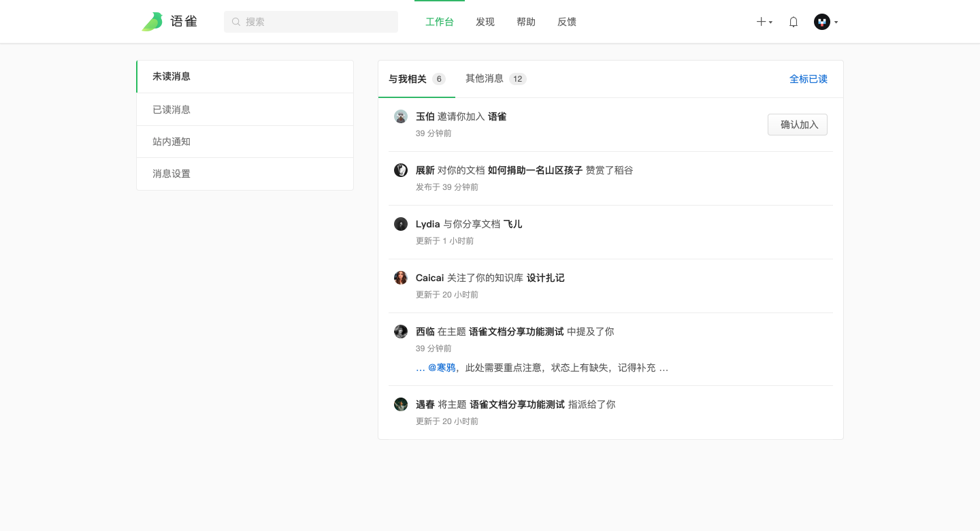Click 展新's profile avatar
Screen dimensions: 980x531
pyautogui.click(x=401, y=170)
